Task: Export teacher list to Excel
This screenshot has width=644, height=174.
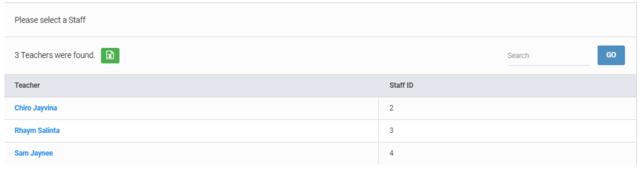Action: point(110,56)
